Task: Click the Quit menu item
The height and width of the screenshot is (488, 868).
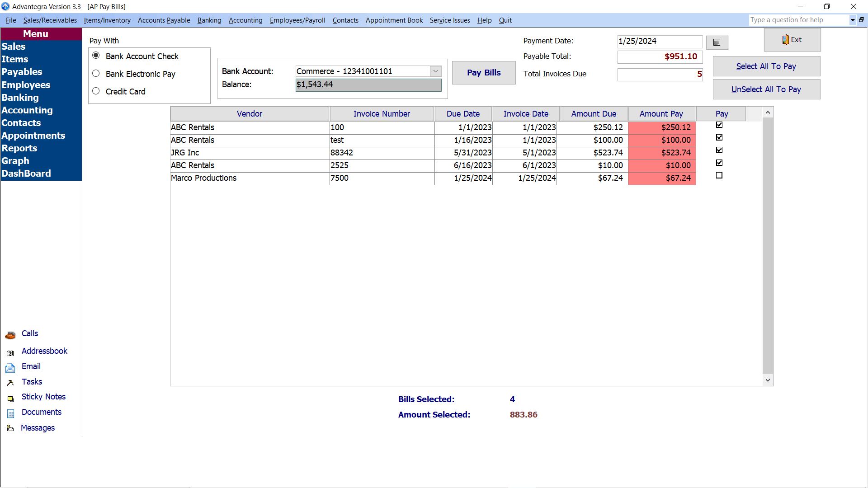Action: click(x=505, y=20)
